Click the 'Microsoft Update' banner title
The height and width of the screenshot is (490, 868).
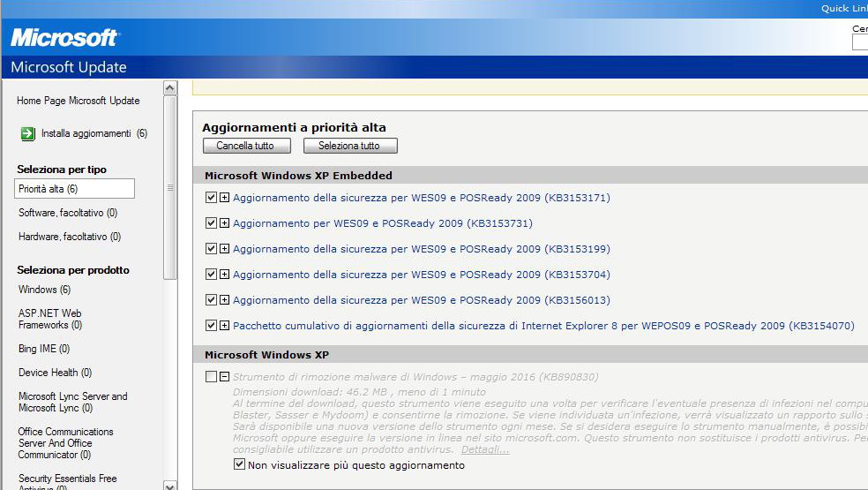click(x=69, y=67)
